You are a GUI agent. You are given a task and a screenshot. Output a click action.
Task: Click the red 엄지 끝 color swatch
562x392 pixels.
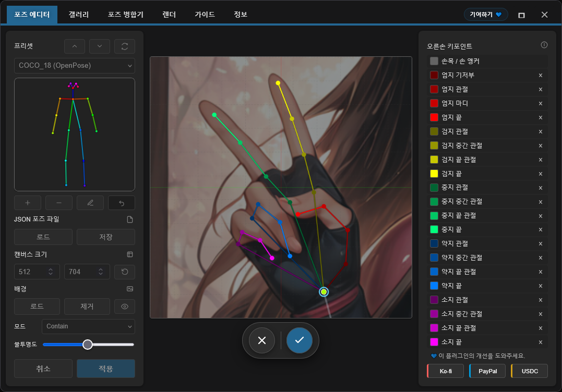434,117
